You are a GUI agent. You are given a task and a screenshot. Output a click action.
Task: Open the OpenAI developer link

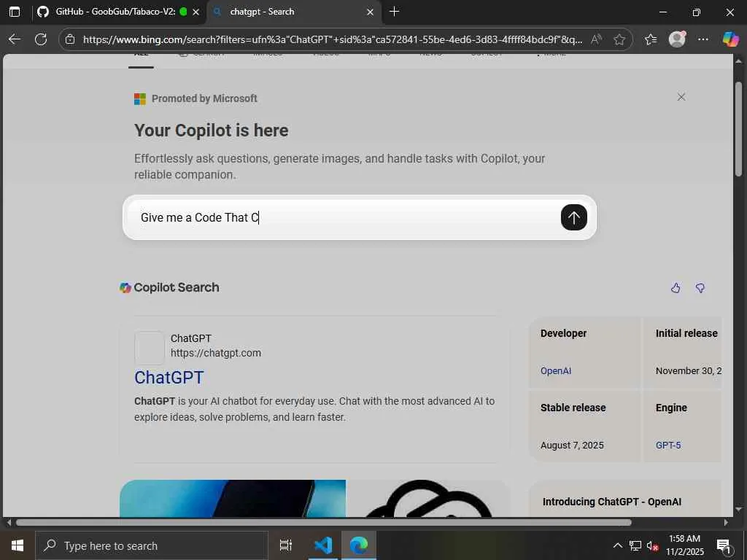pyautogui.click(x=555, y=371)
